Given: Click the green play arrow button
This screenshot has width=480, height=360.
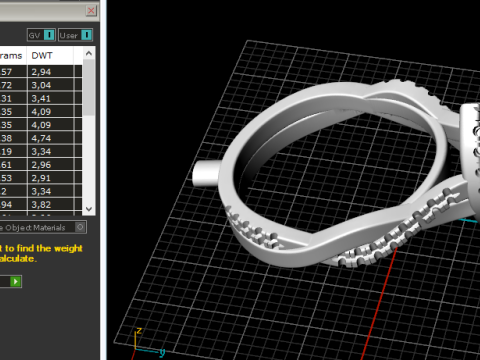Looking at the screenshot, I should point(15,281).
